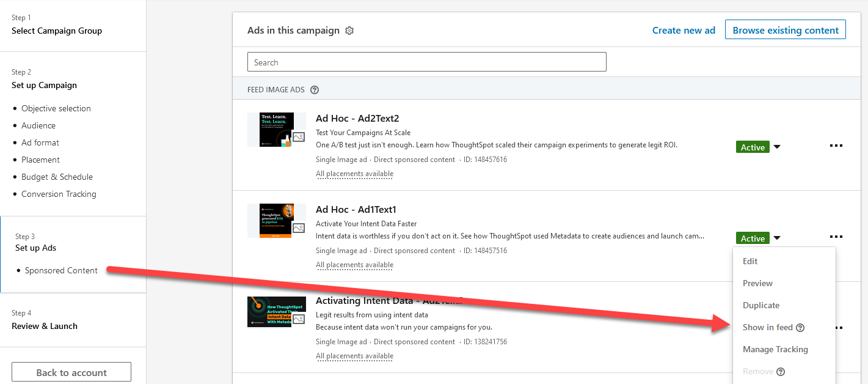Viewport: 868px width, 384px height.
Task: Click the help icon next to Feed Image Ads
Action: pyautogui.click(x=315, y=90)
